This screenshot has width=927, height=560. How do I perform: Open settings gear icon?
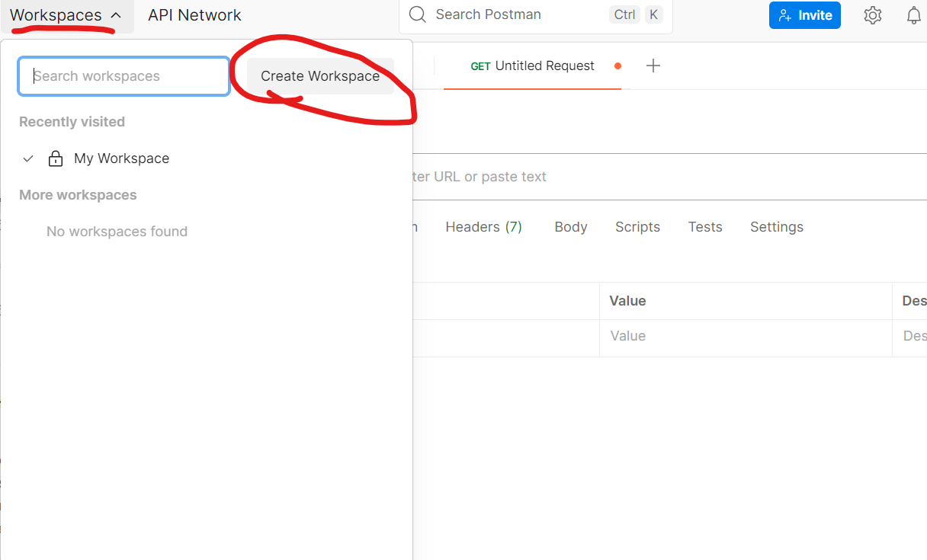pyautogui.click(x=873, y=15)
